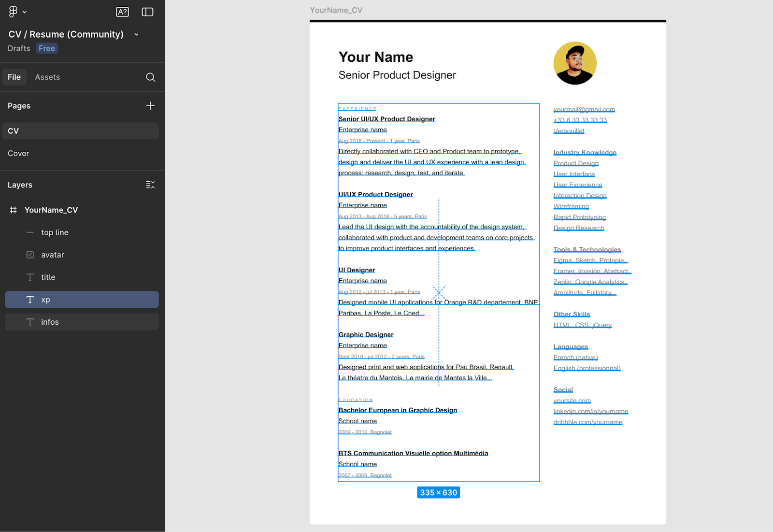
Task: Expand the chevron next to the Figma logo
Action: (24, 12)
